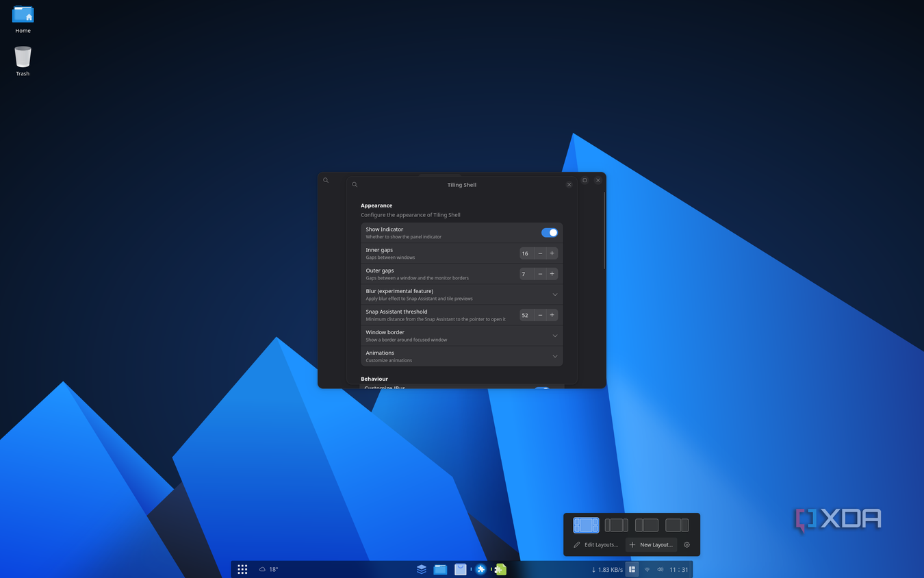Close the Tiling Shell preferences window
The height and width of the screenshot is (578, 924).
click(569, 185)
